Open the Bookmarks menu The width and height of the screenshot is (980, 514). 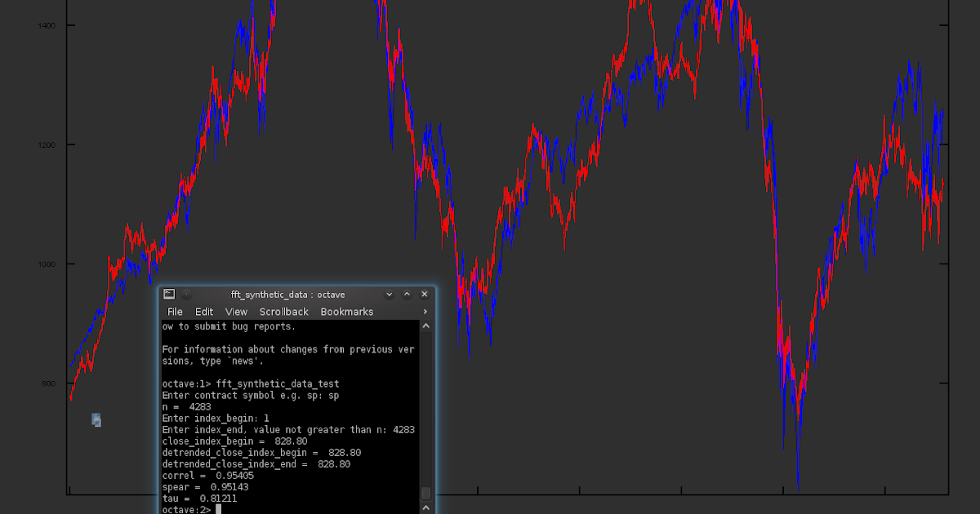point(346,312)
